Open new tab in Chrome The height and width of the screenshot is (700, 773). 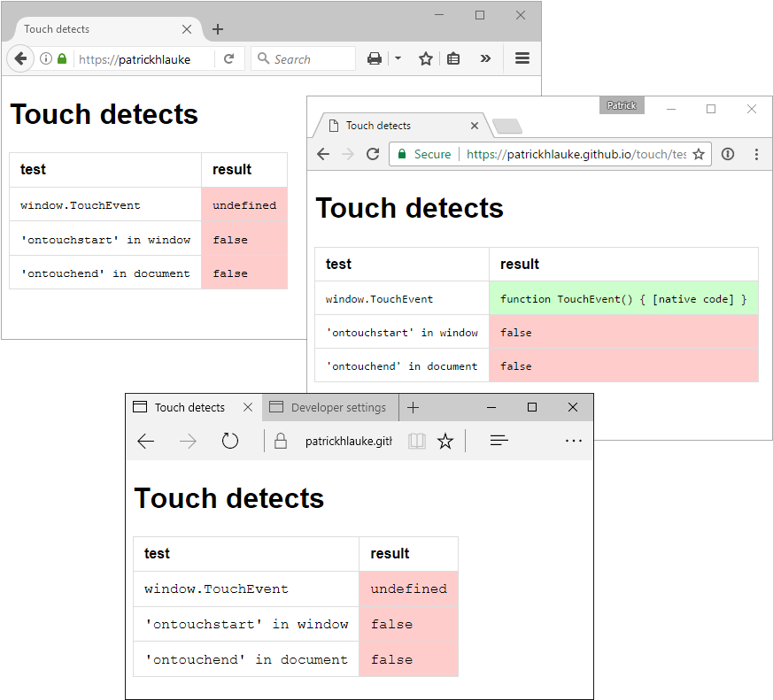[507, 127]
